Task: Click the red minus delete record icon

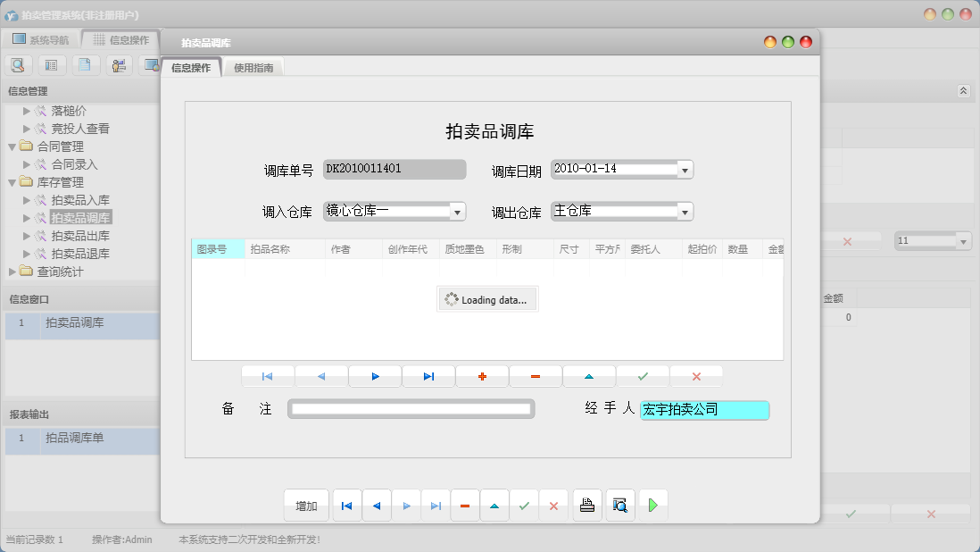Action: [x=536, y=376]
